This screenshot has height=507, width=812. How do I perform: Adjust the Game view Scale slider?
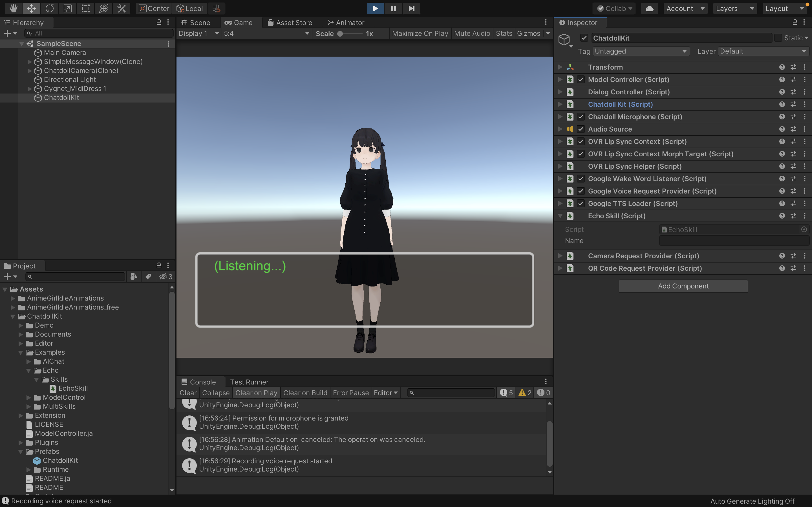coord(340,34)
